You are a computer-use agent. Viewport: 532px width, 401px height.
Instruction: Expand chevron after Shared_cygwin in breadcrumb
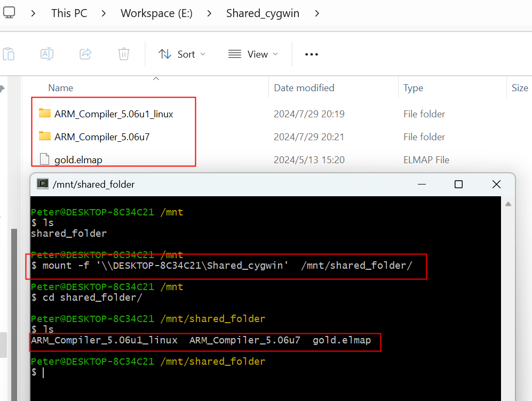click(317, 13)
